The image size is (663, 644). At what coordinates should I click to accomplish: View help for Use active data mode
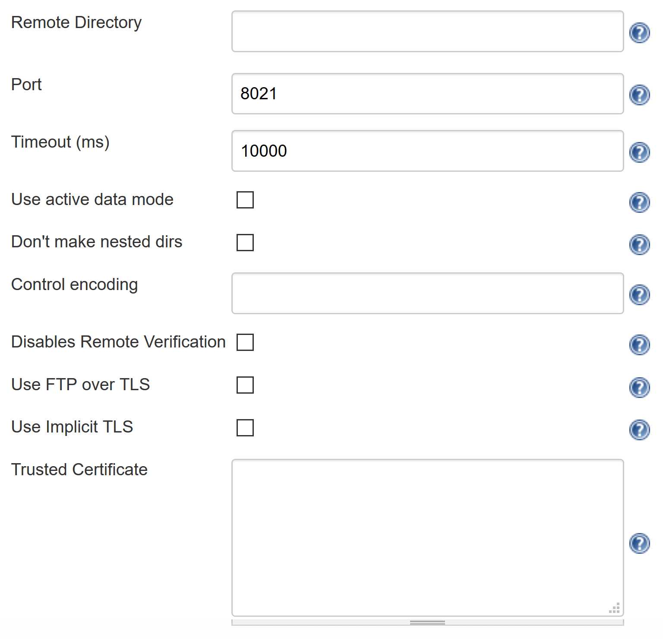tap(639, 202)
